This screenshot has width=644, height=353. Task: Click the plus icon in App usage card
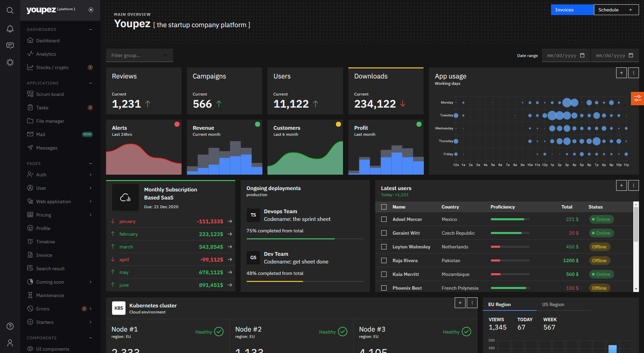(621, 73)
